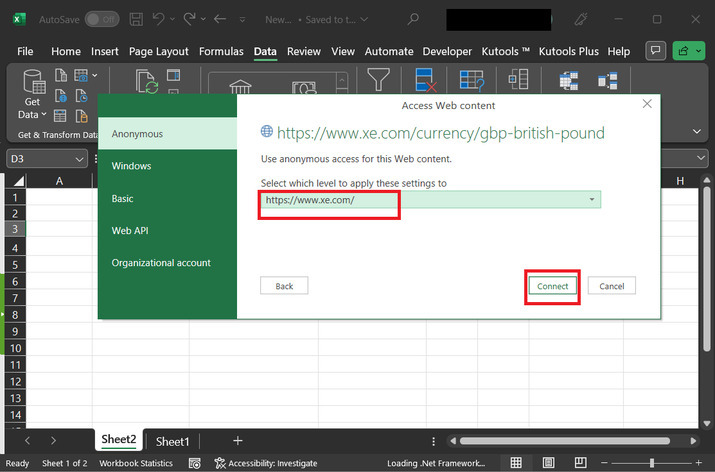Switch to the Insert tab
Viewport: 715px width, 472px height.
coord(105,52)
